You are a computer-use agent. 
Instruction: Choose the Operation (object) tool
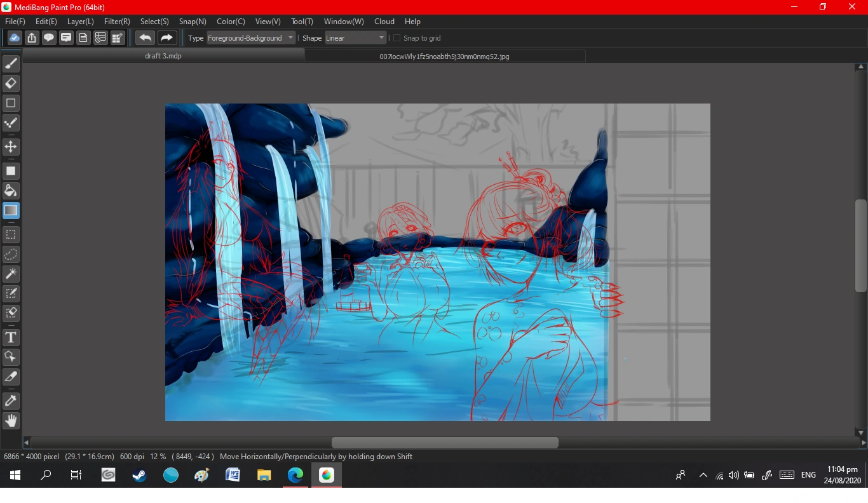click(11, 357)
